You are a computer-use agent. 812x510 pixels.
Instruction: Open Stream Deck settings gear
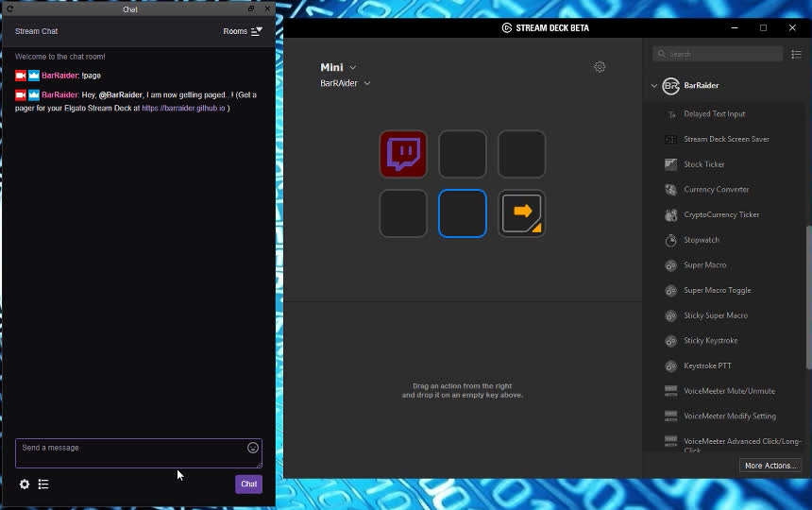(600, 67)
